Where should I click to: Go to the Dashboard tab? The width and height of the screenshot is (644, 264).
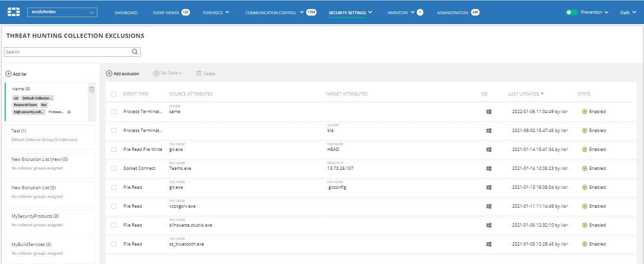click(126, 13)
